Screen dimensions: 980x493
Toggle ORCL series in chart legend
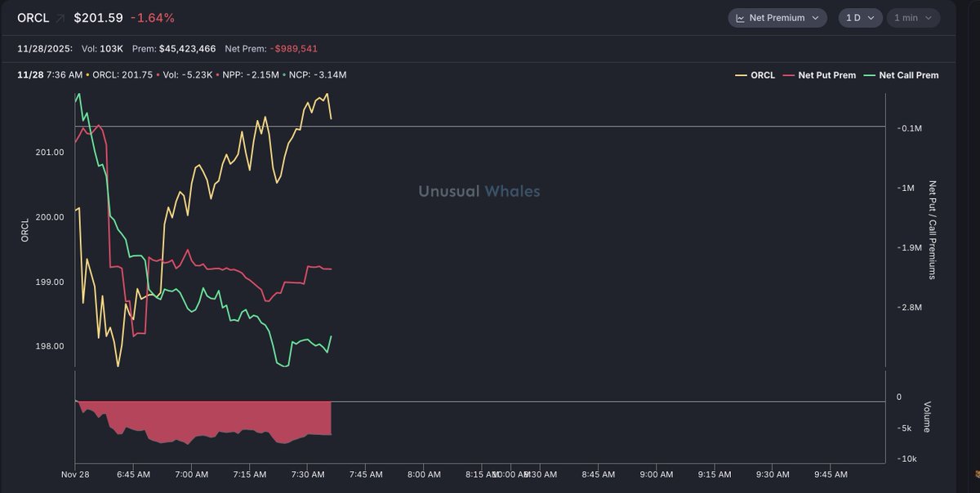(x=762, y=75)
